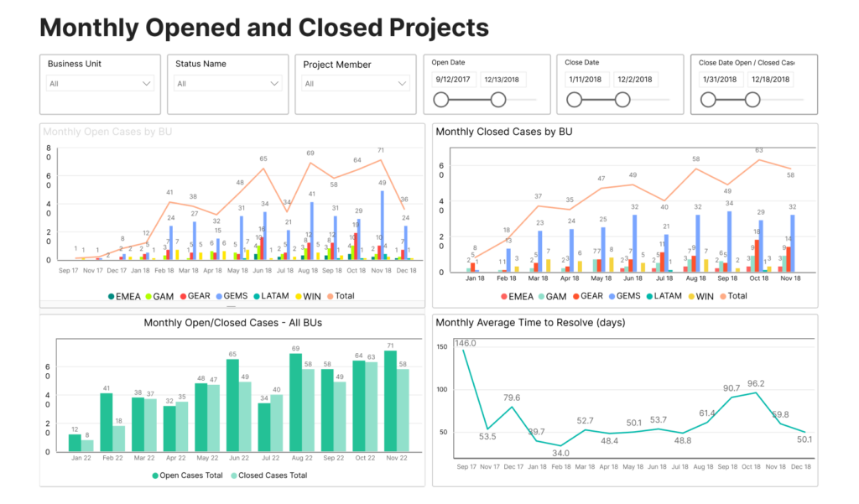Open the Project Member dropdown
The image size is (859, 504).
pyautogui.click(x=355, y=83)
